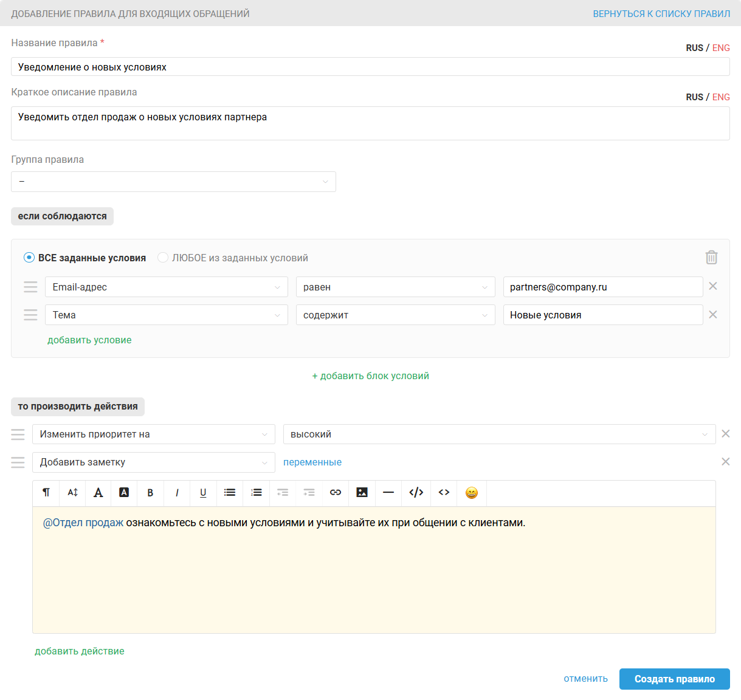Viewport: 741px width, 700px height.
Task: Remove the Email-адрес condition row
Action: tap(713, 286)
